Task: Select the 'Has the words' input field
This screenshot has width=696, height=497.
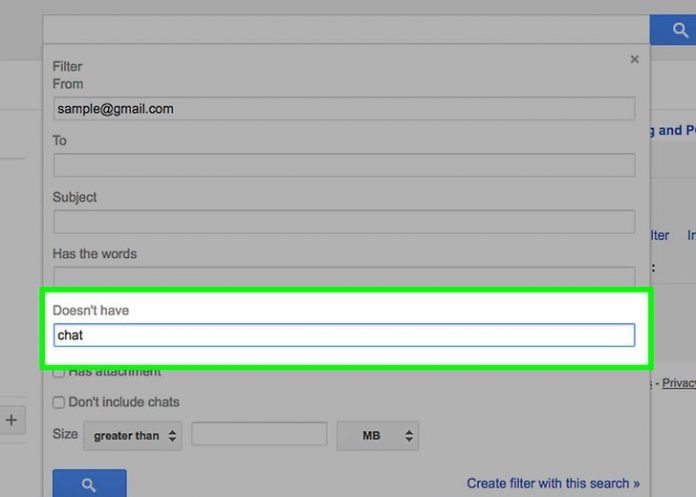Action: click(x=343, y=274)
